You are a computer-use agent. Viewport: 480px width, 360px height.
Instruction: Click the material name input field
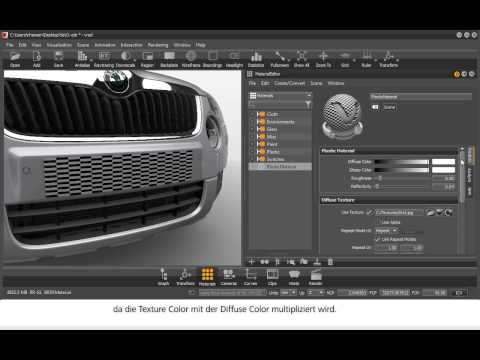tap(421, 97)
